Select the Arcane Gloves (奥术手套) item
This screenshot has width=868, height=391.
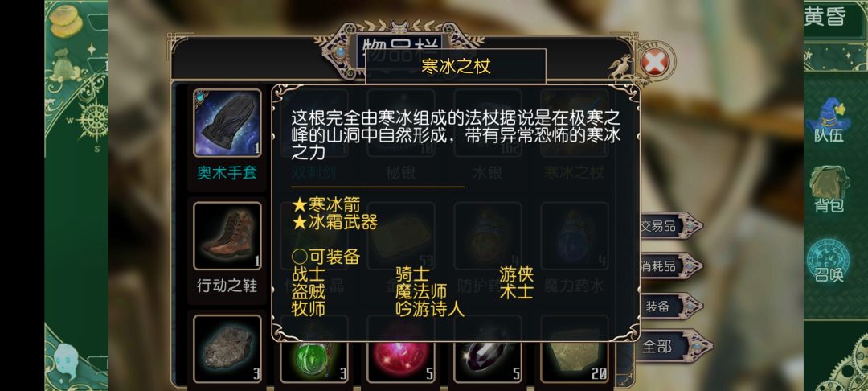pos(227,123)
